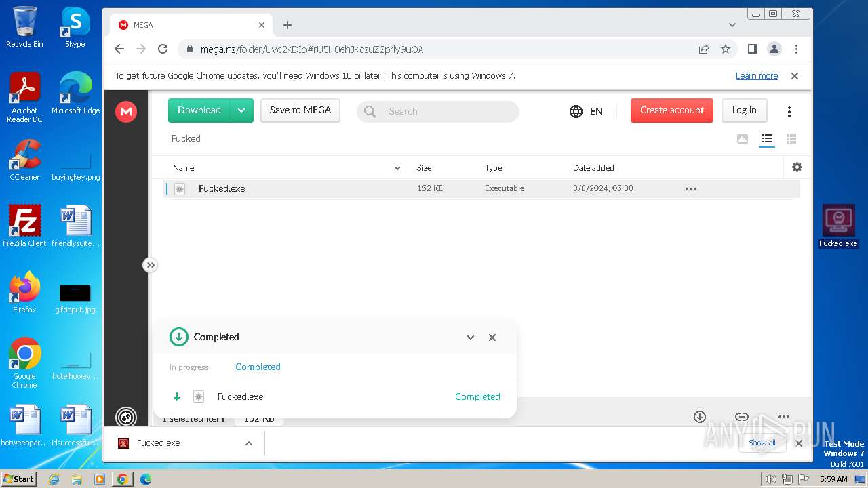Switch to grid view icon
The image size is (868, 488).
791,139
